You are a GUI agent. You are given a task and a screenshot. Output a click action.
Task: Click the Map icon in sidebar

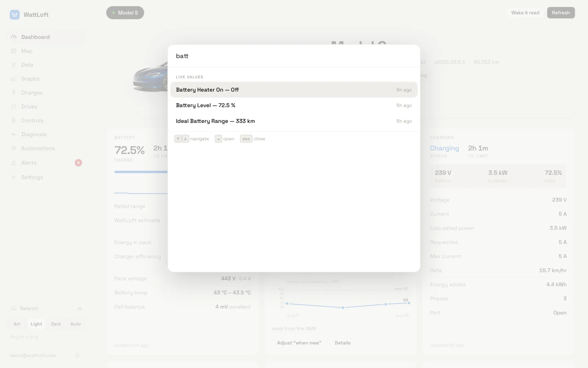(x=14, y=51)
